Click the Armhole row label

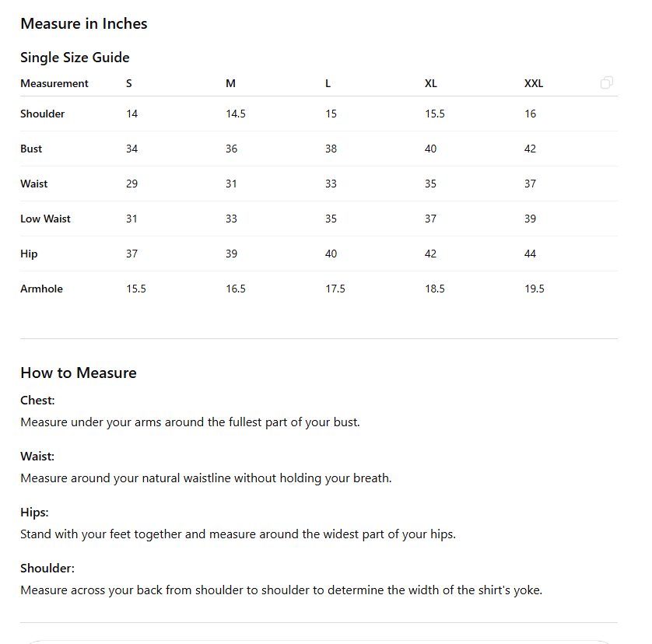(41, 289)
